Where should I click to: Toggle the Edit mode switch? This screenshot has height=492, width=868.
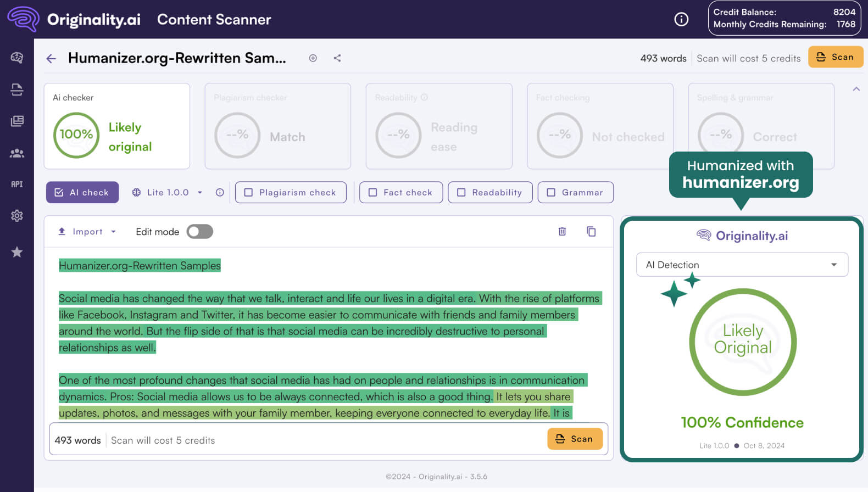pos(199,232)
